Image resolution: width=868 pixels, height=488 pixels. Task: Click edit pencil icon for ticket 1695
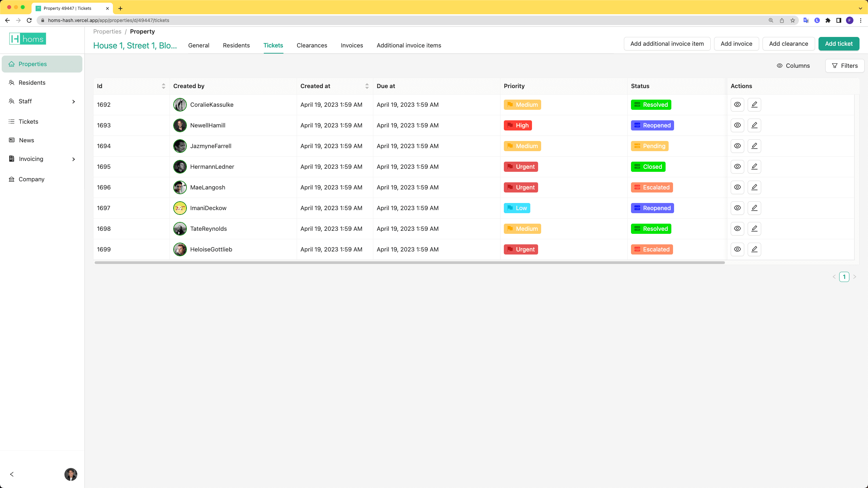click(754, 167)
